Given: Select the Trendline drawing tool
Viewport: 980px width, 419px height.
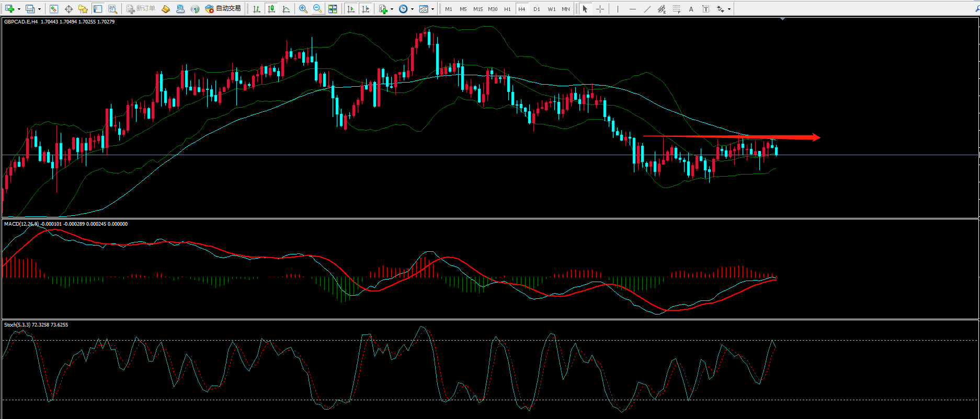Looking at the screenshot, I should point(647,9).
